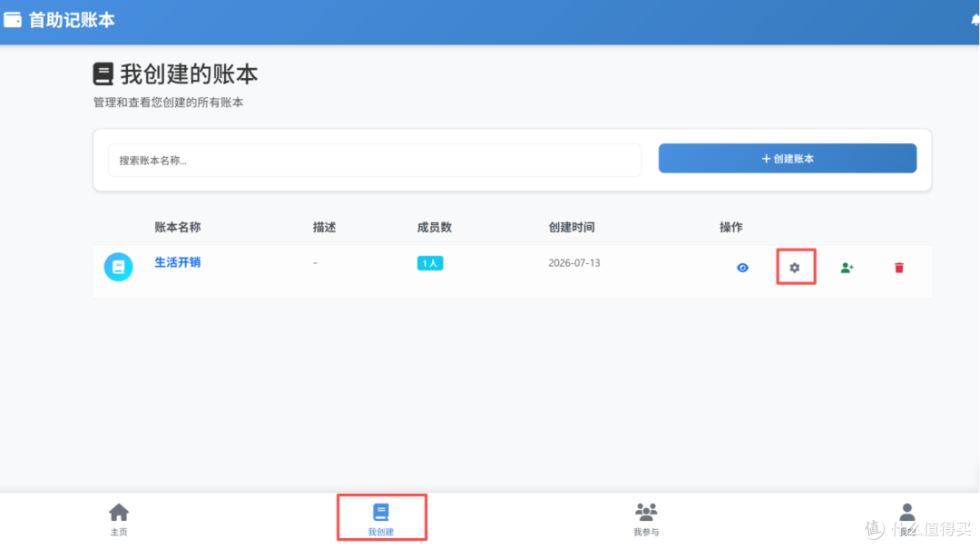Click the 创建时间 column header

coord(572,227)
